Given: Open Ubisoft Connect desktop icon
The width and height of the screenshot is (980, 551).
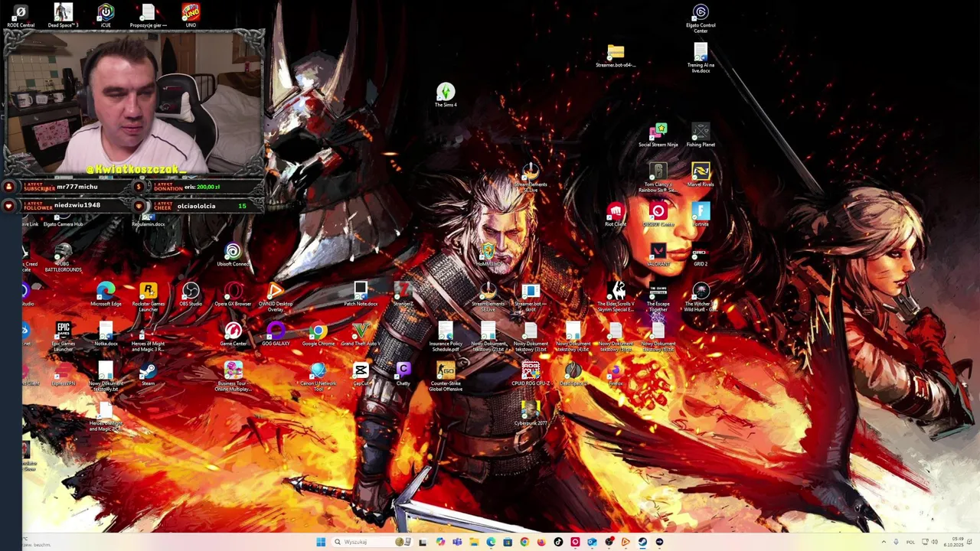Looking at the screenshot, I should click(x=233, y=254).
